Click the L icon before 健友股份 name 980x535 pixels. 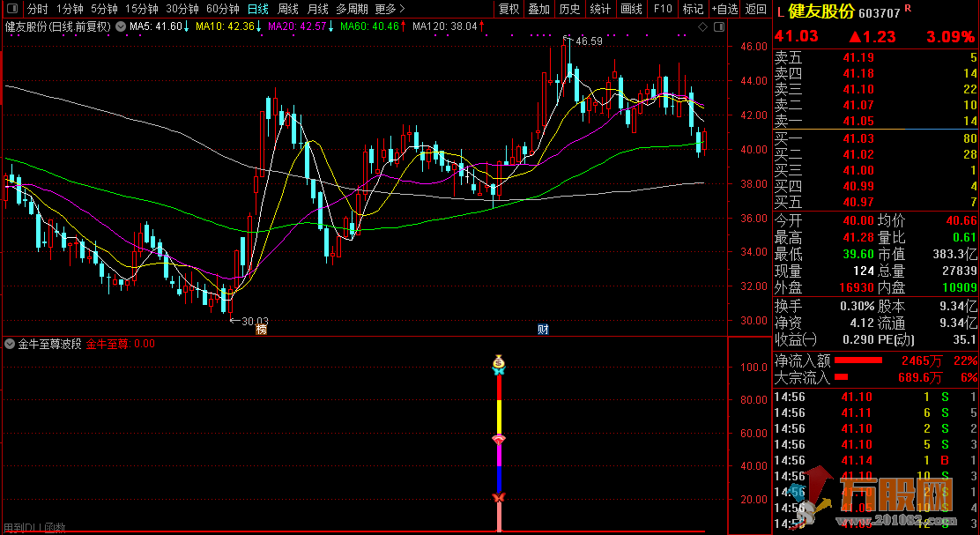[781, 11]
